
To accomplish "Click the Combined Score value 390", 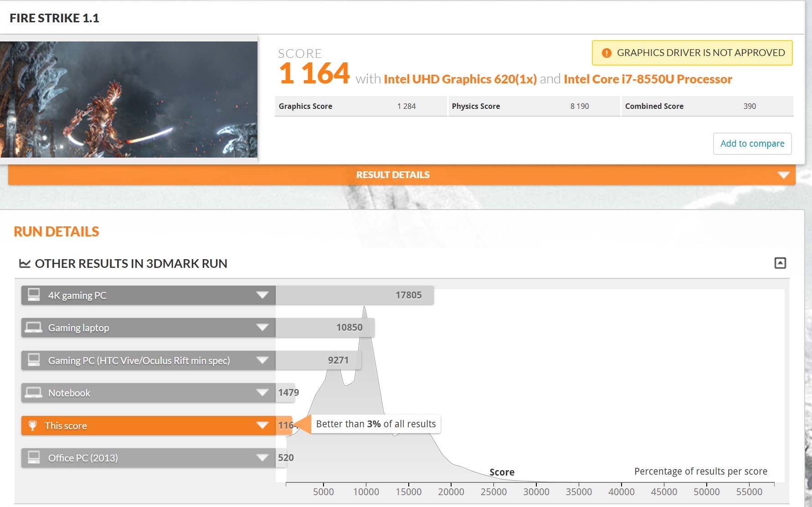I will point(750,106).
